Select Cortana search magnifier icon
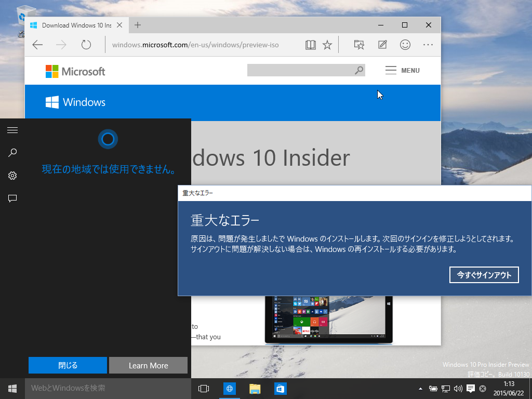The image size is (532, 399). point(12,153)
